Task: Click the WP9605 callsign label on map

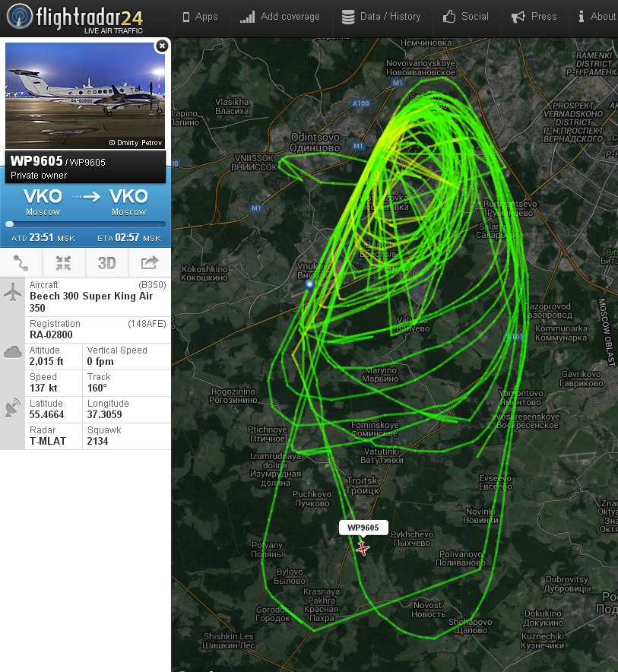Action: [363, 528]
